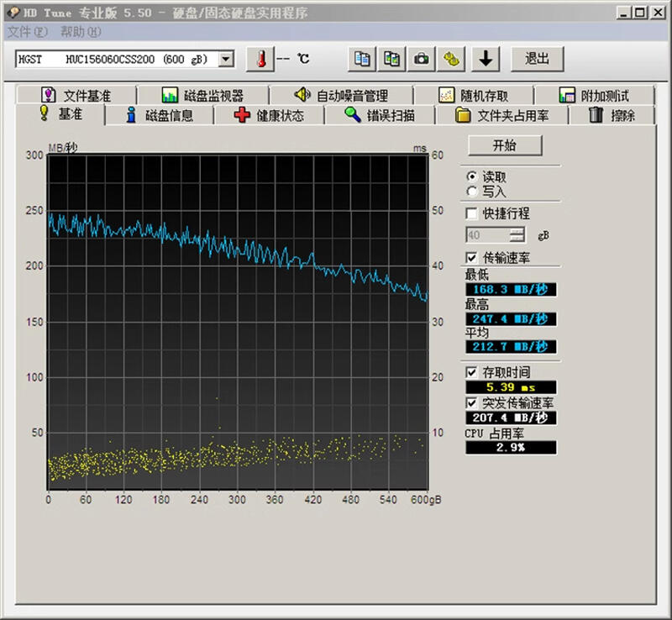Copy text results to clipboard icon

pyautogui.click(x=362, y=59)
